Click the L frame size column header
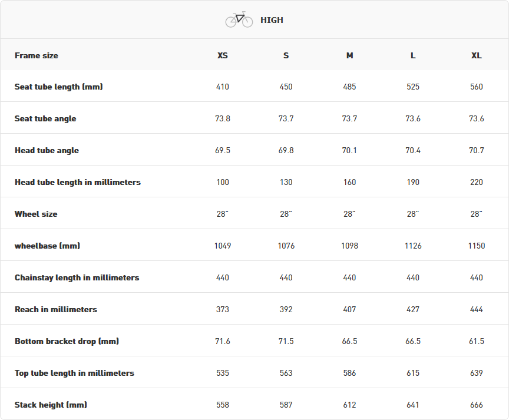509x420 pixels. (x=413, y=55)
